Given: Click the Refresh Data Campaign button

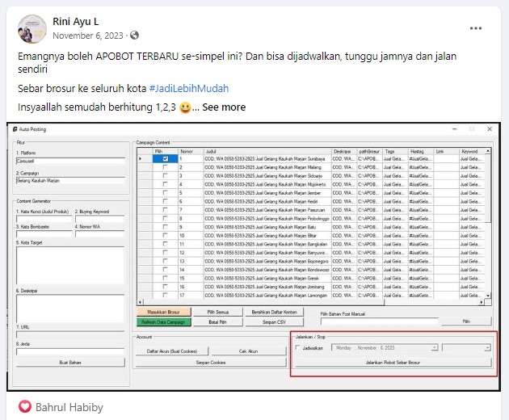Looking at the screenshot, I should pos(162,321).
